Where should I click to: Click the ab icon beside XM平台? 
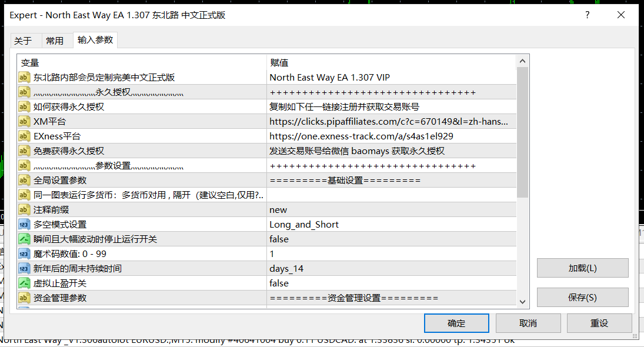(24, 122)
